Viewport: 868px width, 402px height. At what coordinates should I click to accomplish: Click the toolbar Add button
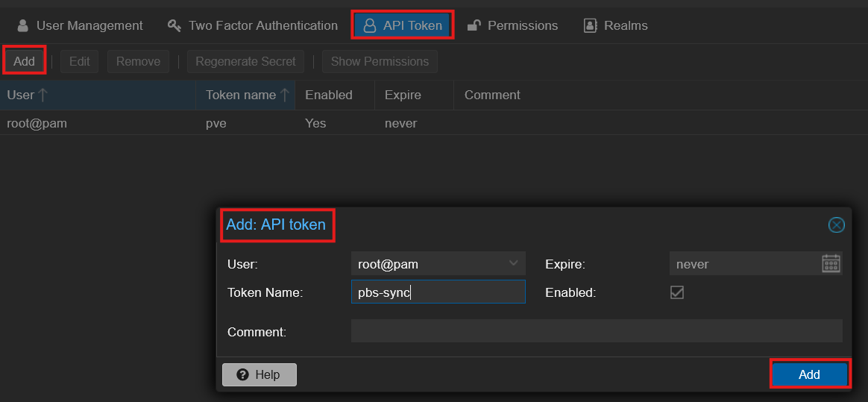25,61
